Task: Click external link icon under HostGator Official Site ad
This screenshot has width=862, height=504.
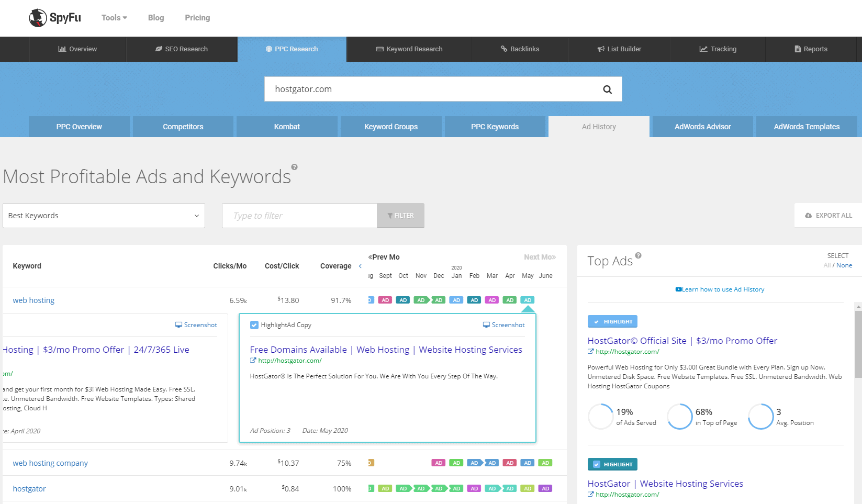Action: [590, 352]
